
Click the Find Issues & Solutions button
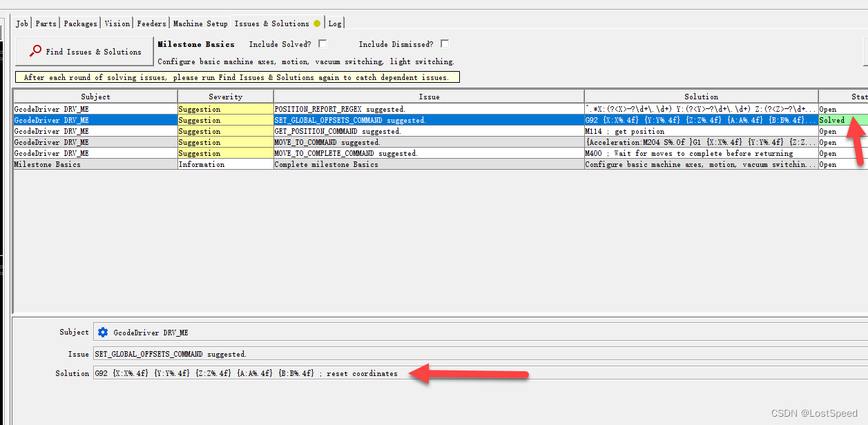point(83,50)
